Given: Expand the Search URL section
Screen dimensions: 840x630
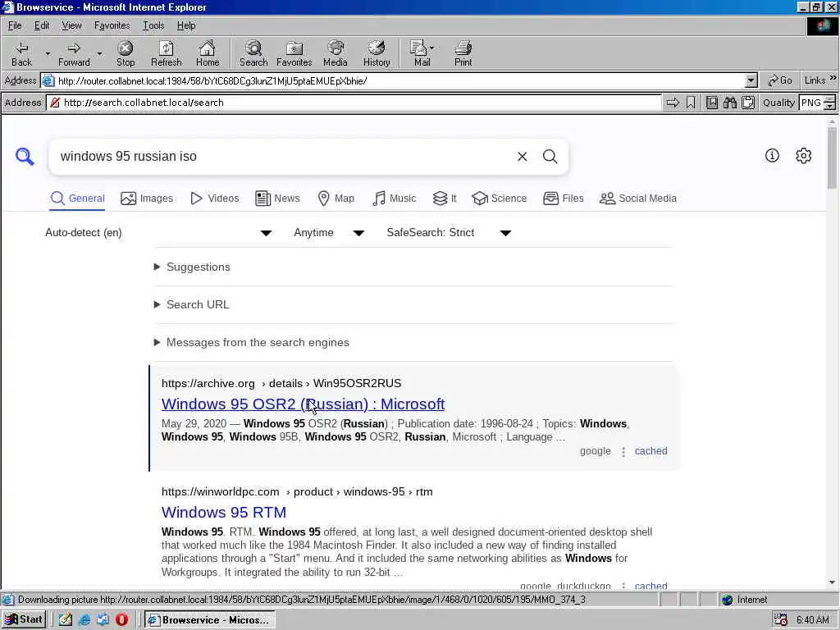Looking at the screenshot, I should [192, 304].
